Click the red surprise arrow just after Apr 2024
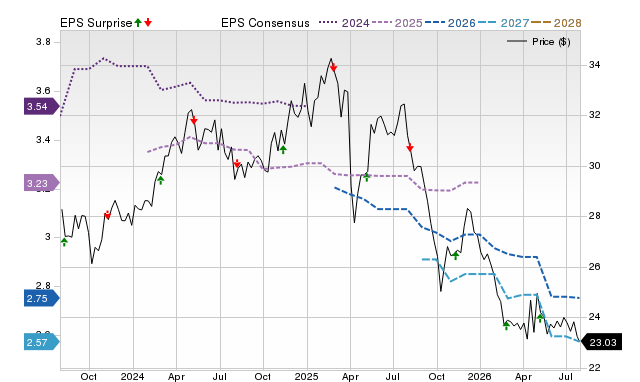 coord(194,120)
